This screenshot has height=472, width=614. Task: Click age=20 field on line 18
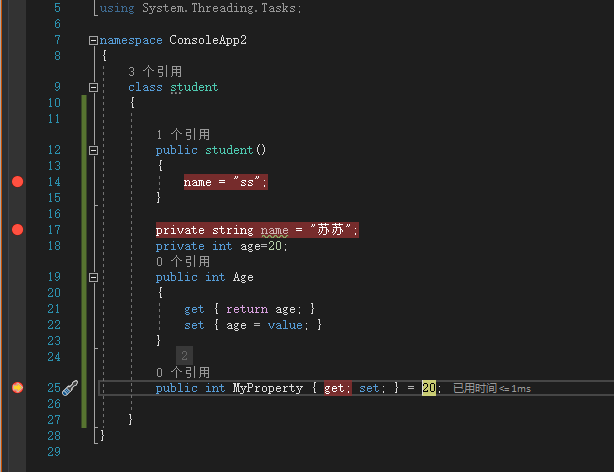pos(264,246)
